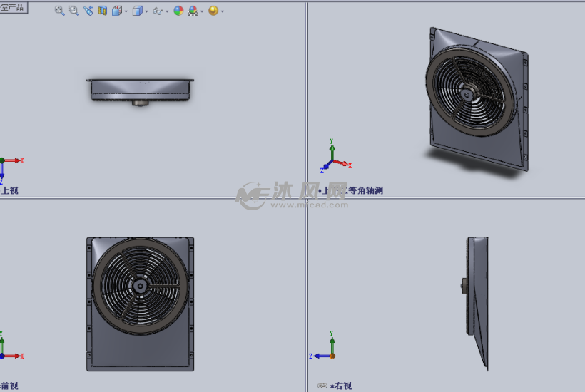585x392 pixels.
Task: Click the fan hub center in front view
Action: pos(141,287)
